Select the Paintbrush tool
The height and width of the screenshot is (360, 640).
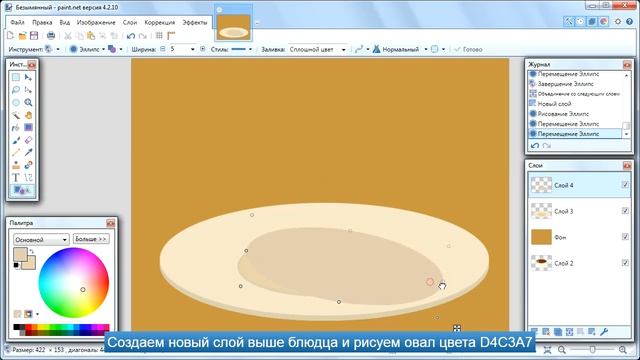(16, 140)
